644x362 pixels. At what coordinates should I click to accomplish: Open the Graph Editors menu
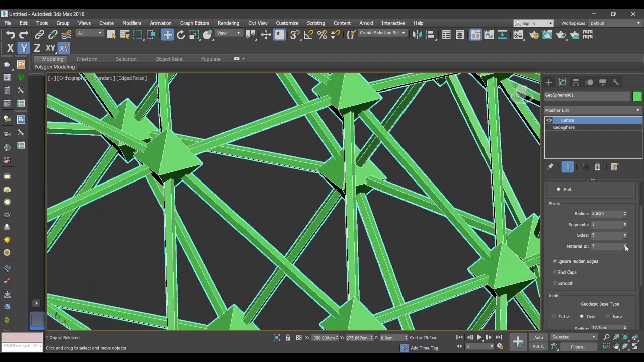pos(194,23)
